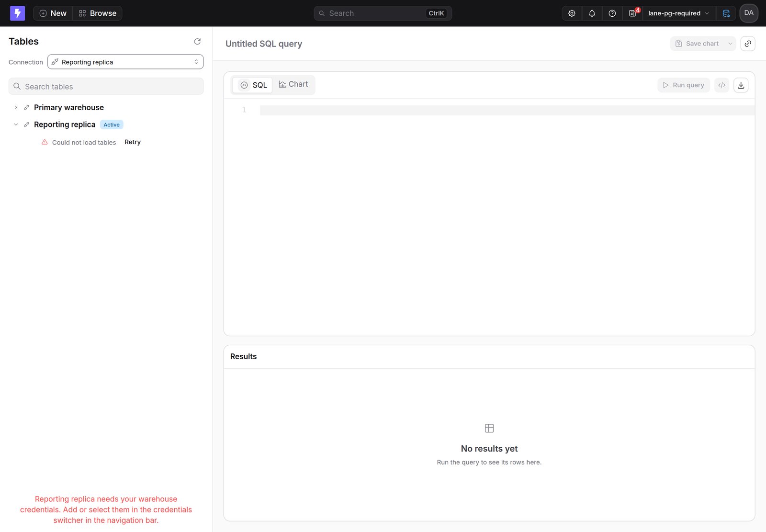Open the Connection dropdown showing Reporting replica
This screenshot has height=532, width=766.
125,62
